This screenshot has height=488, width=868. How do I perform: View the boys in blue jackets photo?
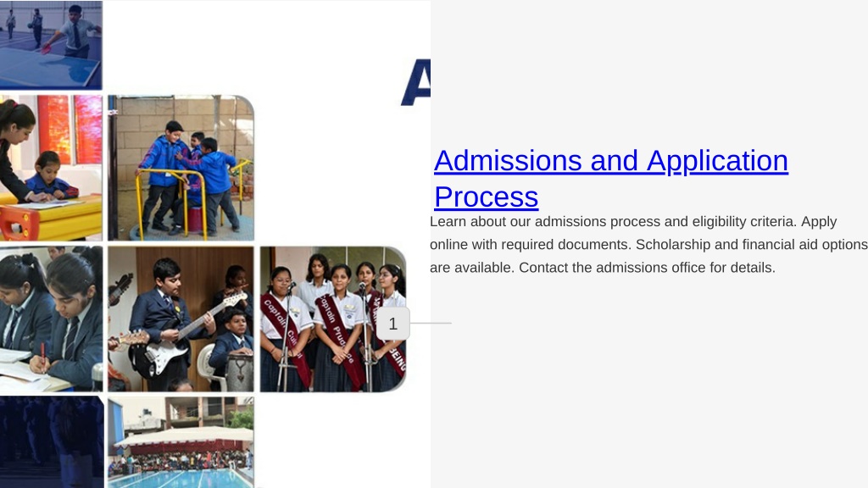(181, 168)
